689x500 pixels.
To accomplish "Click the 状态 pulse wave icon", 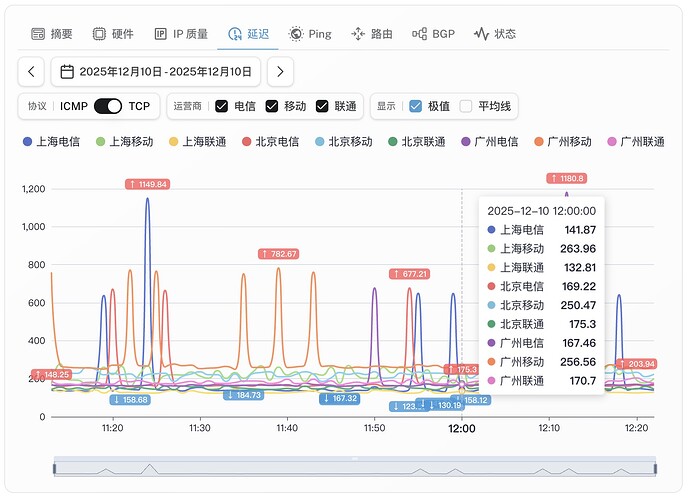I will pos(482,34).
